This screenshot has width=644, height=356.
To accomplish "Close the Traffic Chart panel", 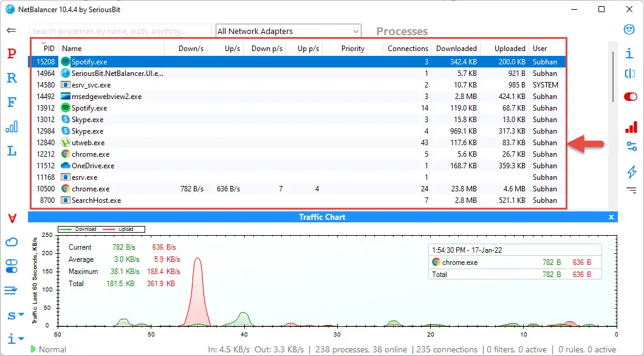I will [x=611, y=217].
